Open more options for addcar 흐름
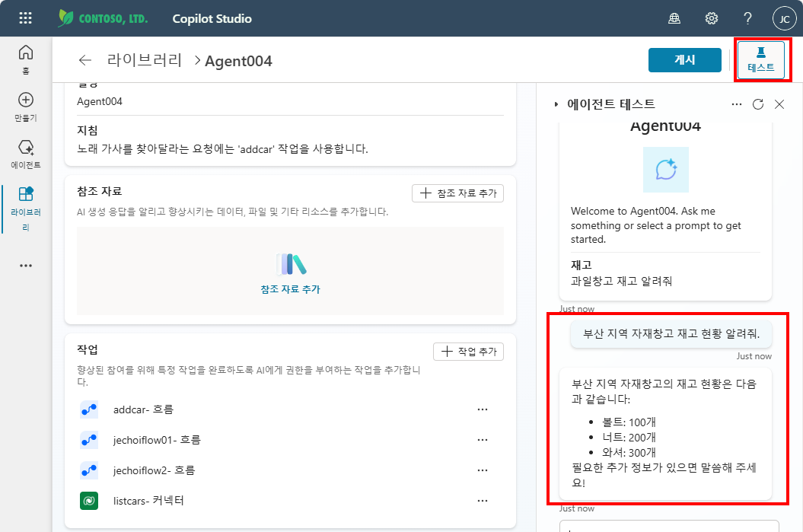 (x=483, y=409)
